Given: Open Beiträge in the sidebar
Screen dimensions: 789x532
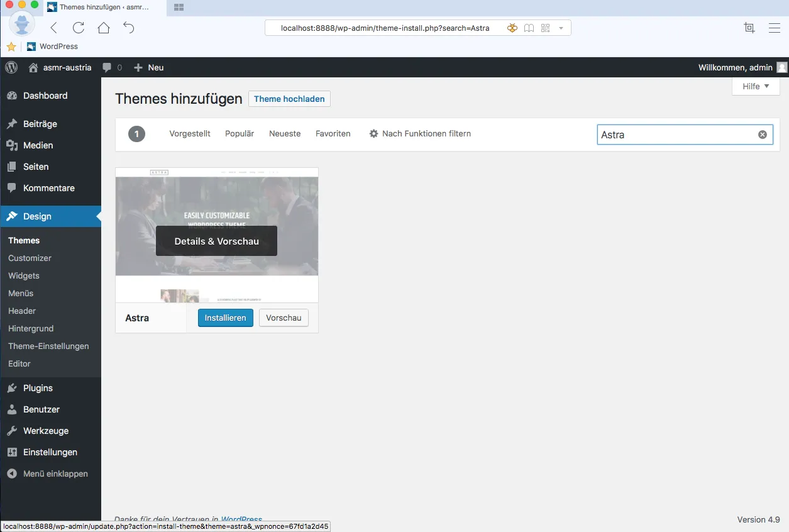Looking at the screenshot, I should click(50, 124).
